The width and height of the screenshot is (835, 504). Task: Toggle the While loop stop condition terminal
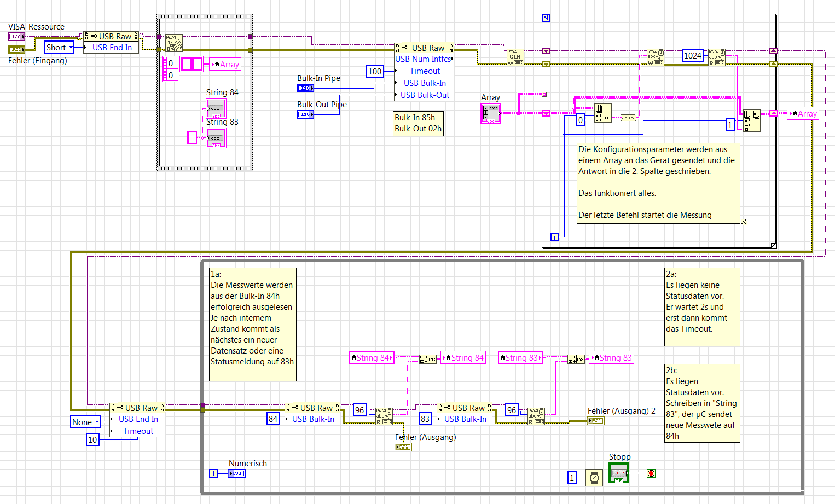pyautogui.click(x=651, y=473)
